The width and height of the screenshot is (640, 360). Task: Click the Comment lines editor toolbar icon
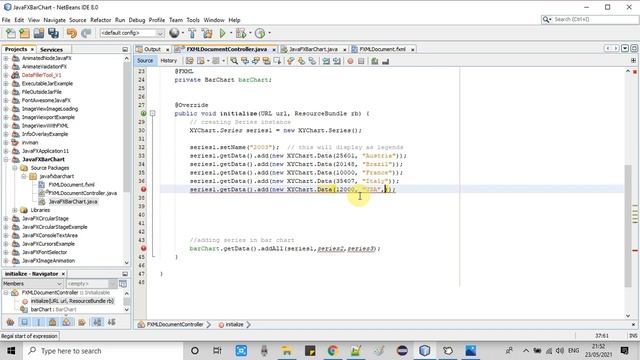375,61
